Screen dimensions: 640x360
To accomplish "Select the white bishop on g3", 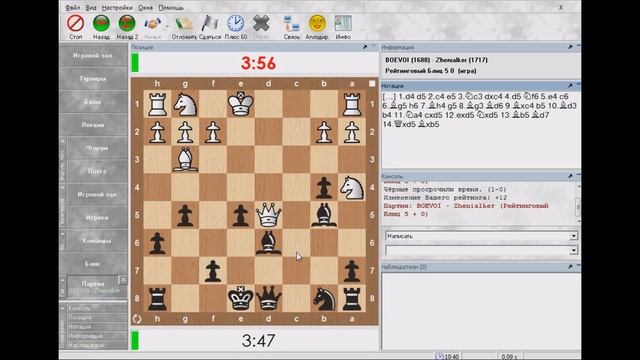I will click(x=185, y=159).
